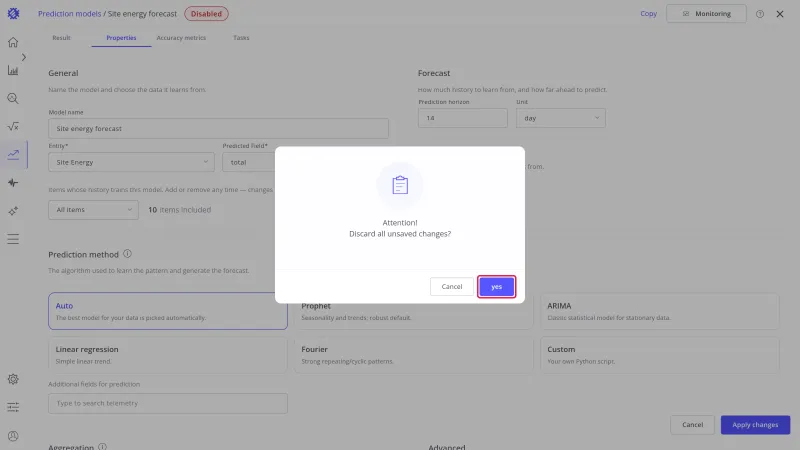Switch to the Accuracy metrics tab

(x=181, y=38)
